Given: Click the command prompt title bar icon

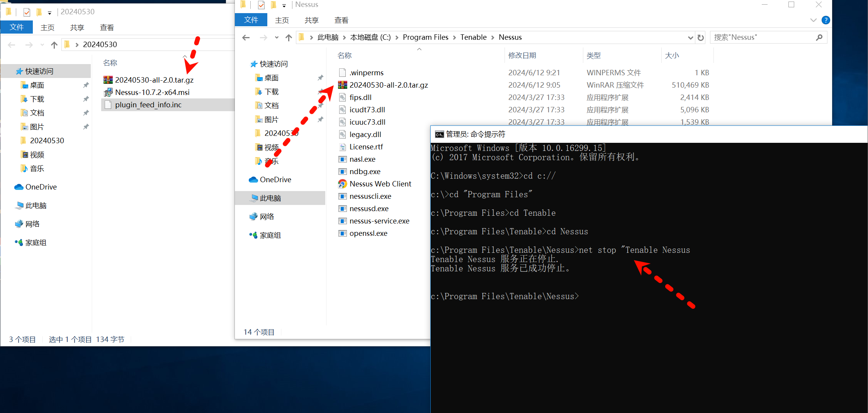Looking at the screenshot, I should pyautogui.click(x=439, y=134).
